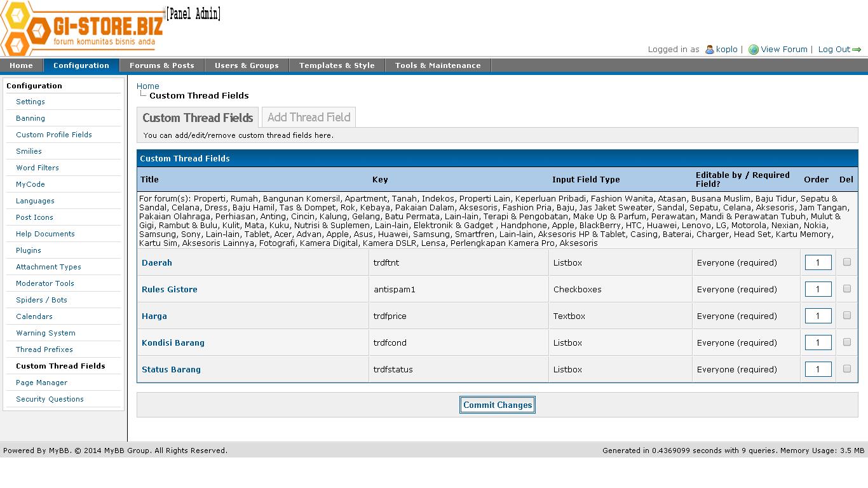
Task: Tick the delete checkbox for Daerah
Action: [846, 262]
